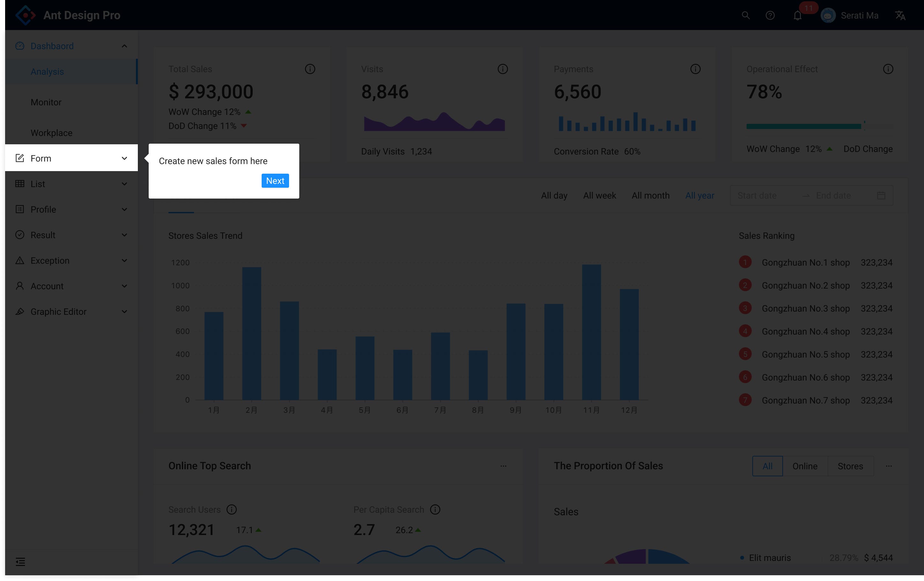Click the Visits card info icon
Image resolution: width=924 pixels, height=581 pixels.
[502, 69]
